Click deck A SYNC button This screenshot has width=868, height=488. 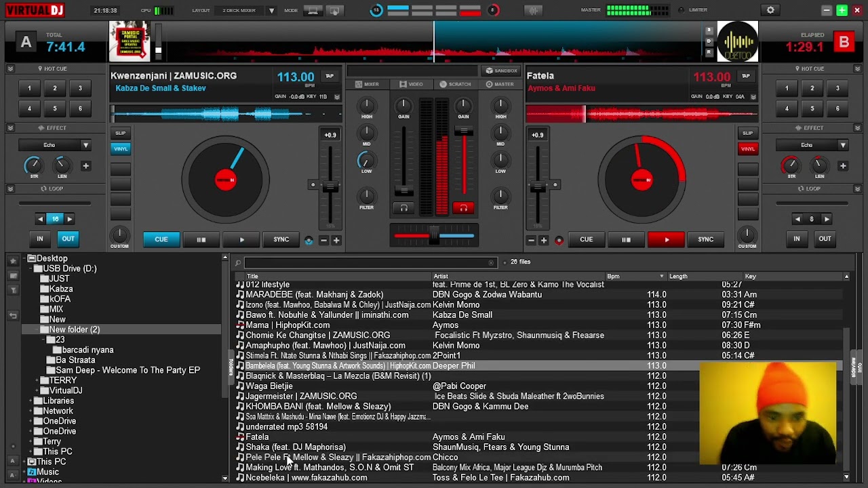point(281,239)
